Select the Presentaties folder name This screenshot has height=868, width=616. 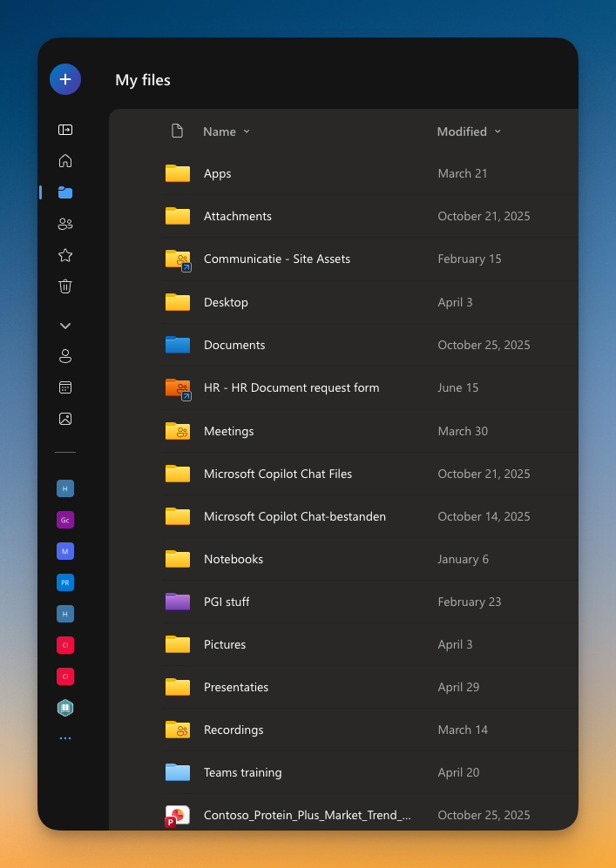pos(236,687)
